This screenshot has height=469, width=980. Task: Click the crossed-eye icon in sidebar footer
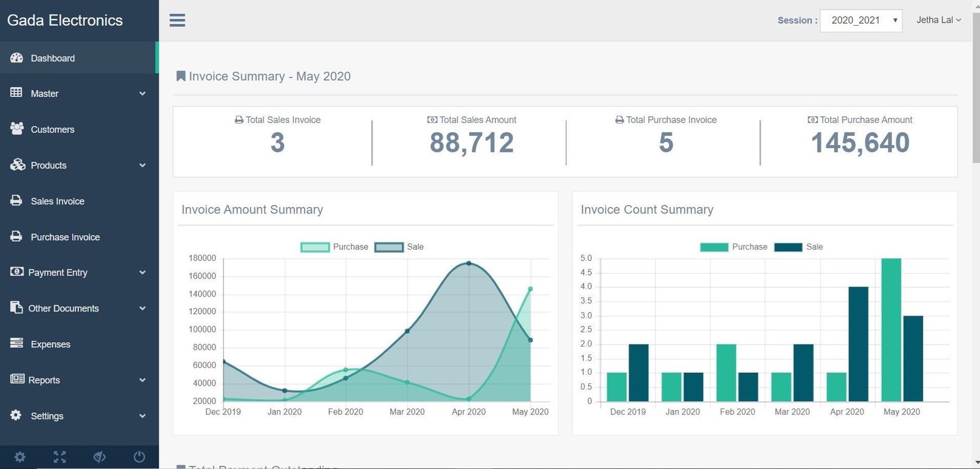pyautogui.click(x=99, y=457)
